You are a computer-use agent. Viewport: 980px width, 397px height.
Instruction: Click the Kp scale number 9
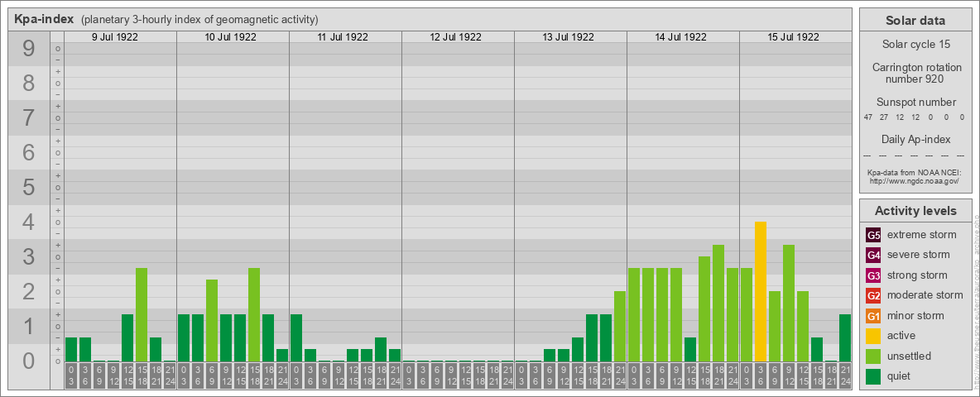tap(28, 49)
